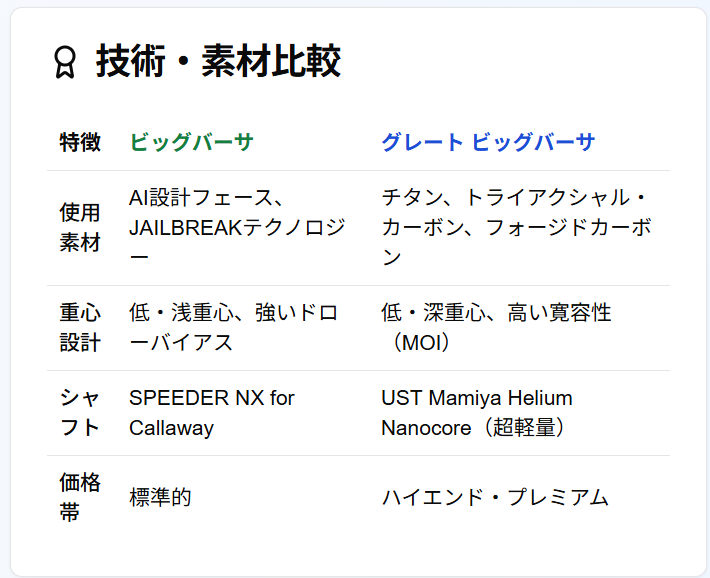Select the 標準的 price cell

point(160,497)
